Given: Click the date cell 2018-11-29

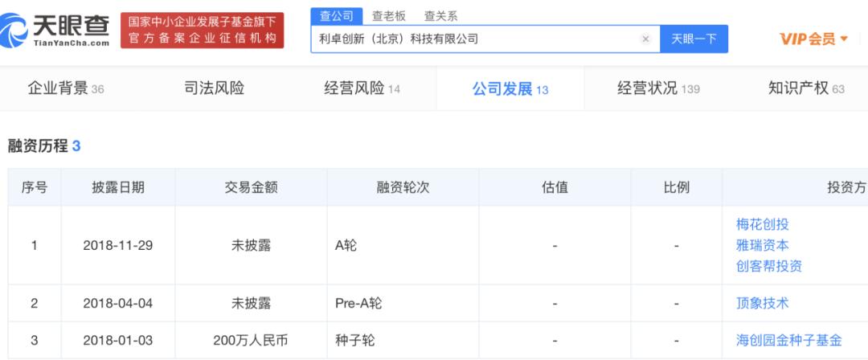Looking at the screenshot, I should (118, 245).
